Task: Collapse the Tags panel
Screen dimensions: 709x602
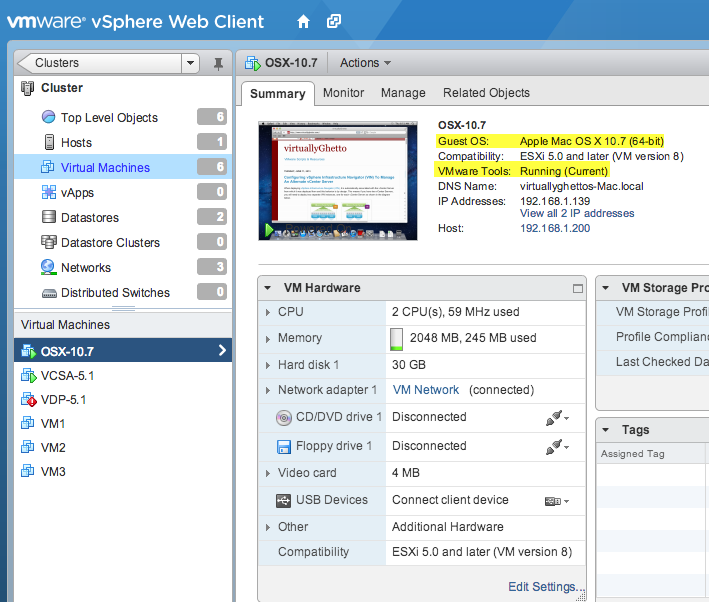Action: (605, 430)
